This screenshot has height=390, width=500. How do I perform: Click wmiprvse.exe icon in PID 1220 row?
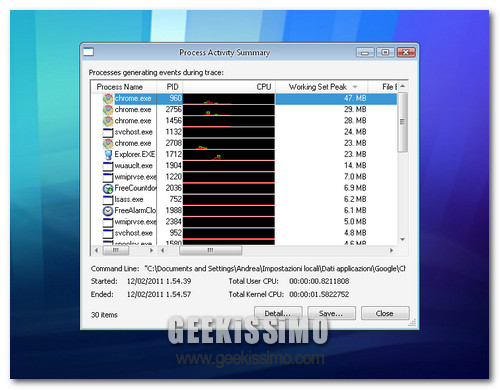click(108, 177)
